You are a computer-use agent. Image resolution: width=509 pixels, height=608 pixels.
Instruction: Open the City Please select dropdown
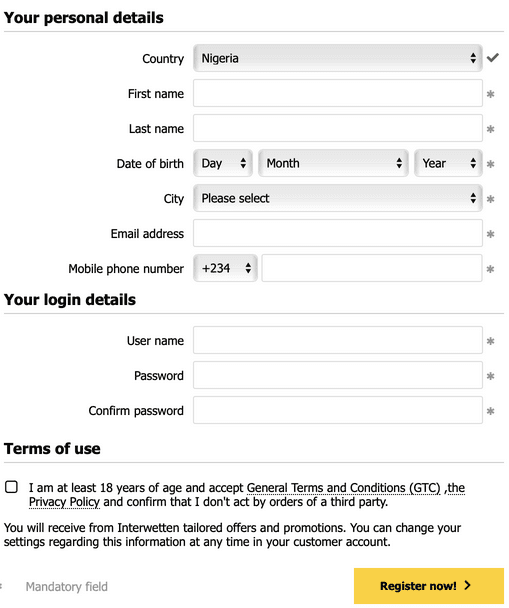click(x=338, y=198)
